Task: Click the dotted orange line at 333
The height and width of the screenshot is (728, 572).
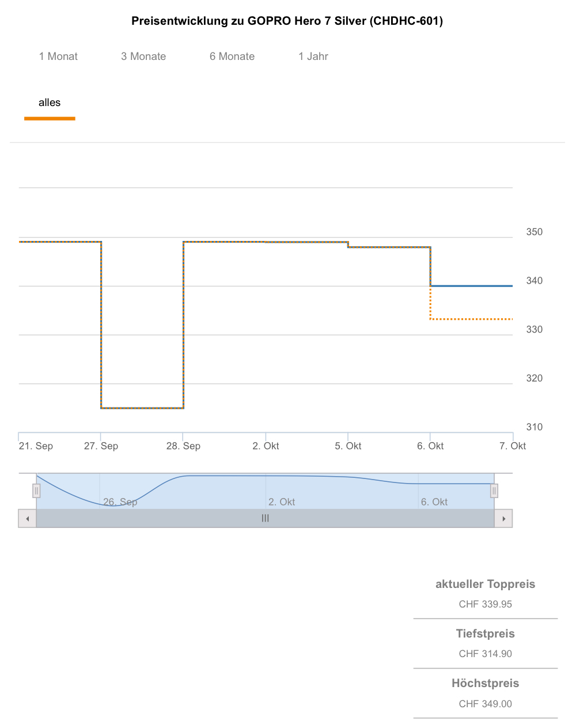Action: tap(472, 319)
